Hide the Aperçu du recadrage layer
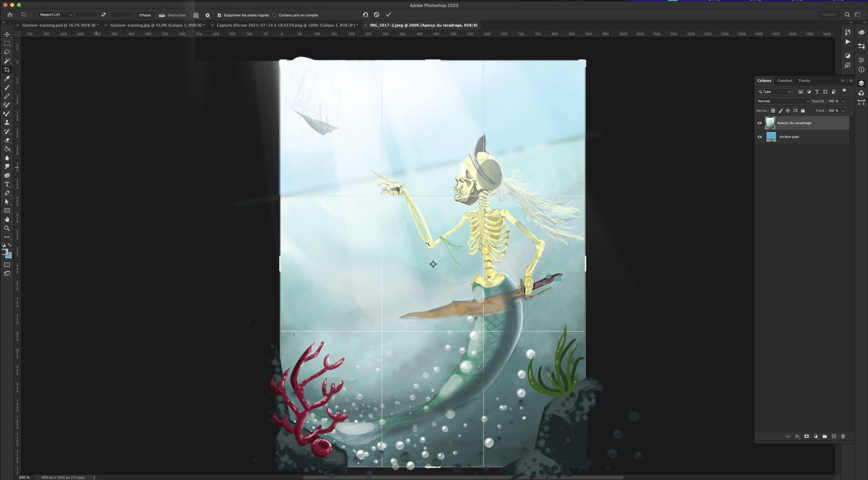Screen dimensions: 868x480 [759, 123]
